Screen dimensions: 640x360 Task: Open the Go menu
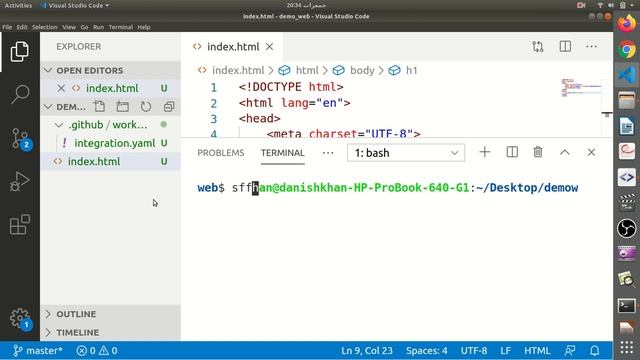[84, 27]
